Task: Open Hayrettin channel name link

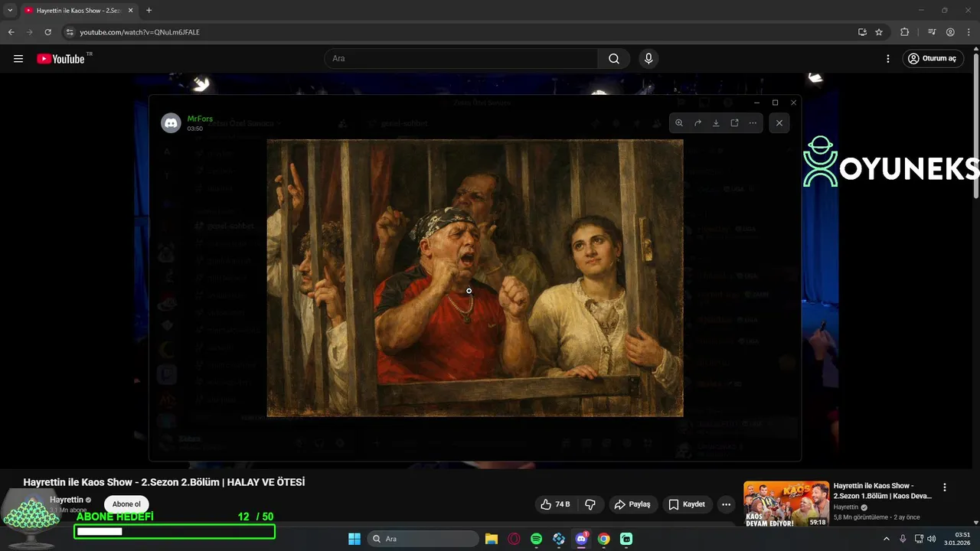Action: (x=67, y=500)
